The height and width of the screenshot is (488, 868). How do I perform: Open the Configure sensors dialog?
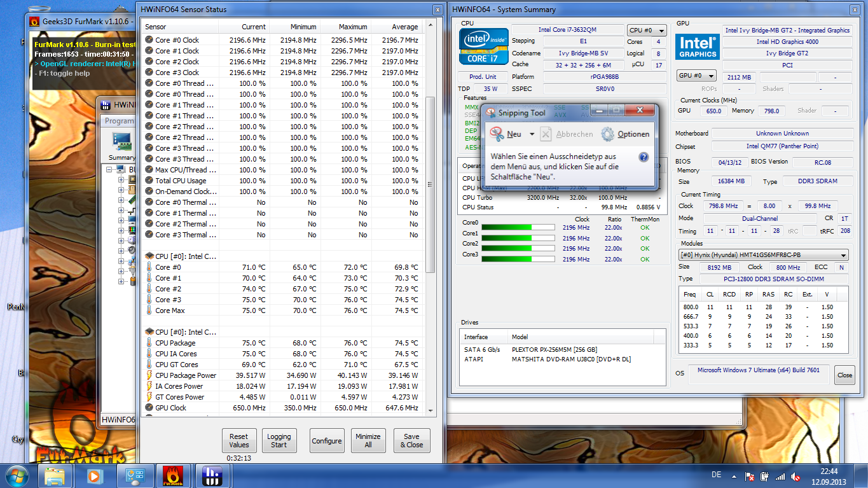[x=327, y=440]
